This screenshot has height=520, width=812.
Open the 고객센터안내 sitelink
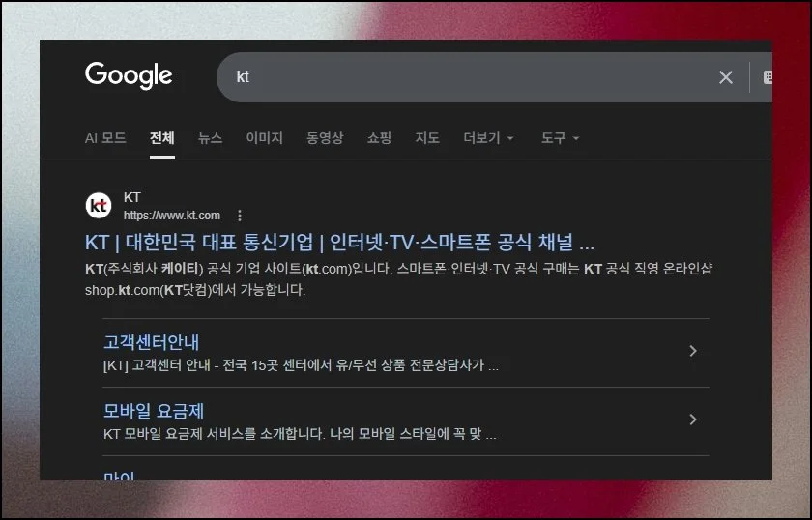pyautogui.click(x=152, y=342)
